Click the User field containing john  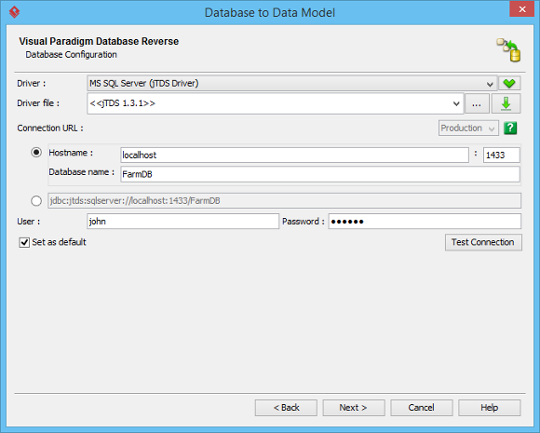point(183,221)
